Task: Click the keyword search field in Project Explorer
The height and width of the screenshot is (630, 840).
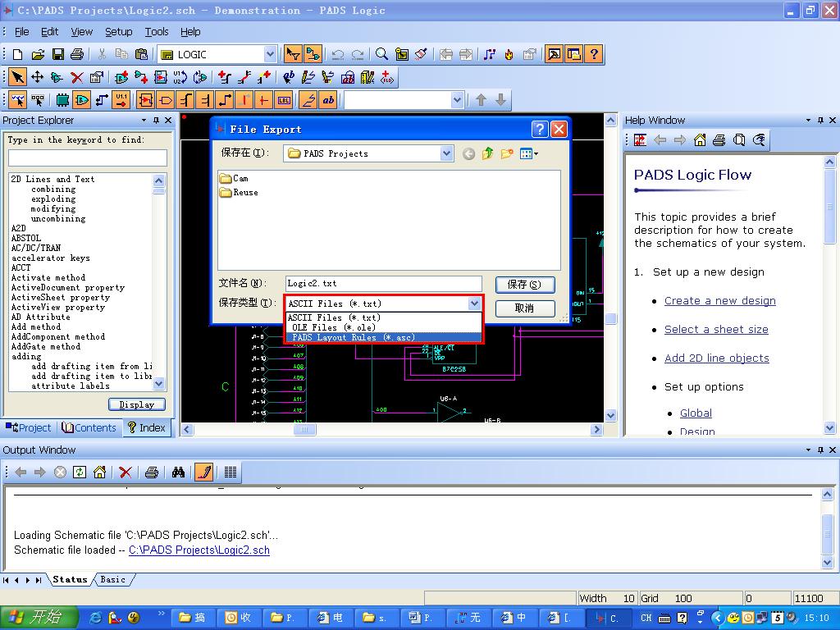Action: (87, 157)
